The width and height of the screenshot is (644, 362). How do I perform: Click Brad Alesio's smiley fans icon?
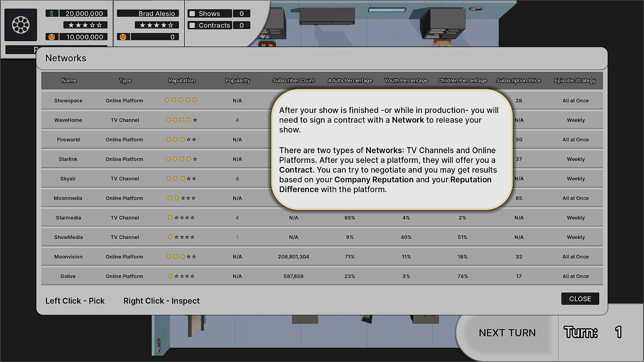pos(123,37)
